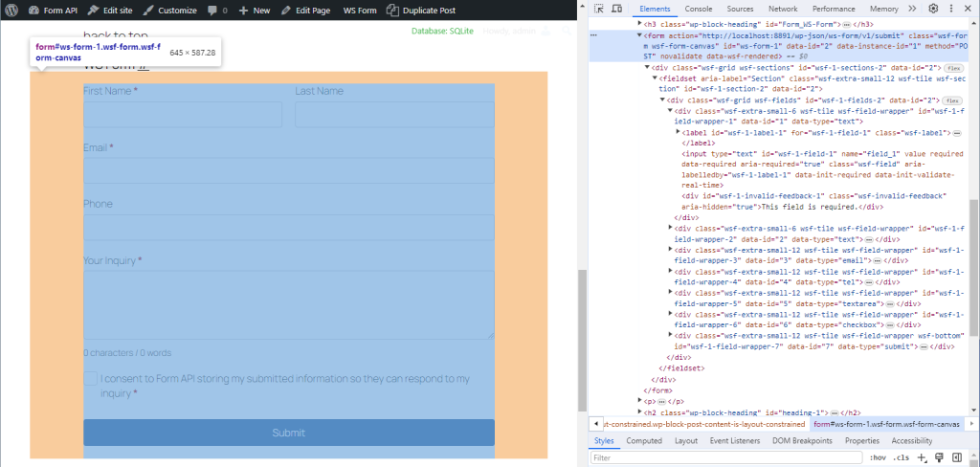Expand the label wsf-1-label-1 node
Image resolution: width=980 pixels, height=467 pixels.
pos(677,132)
